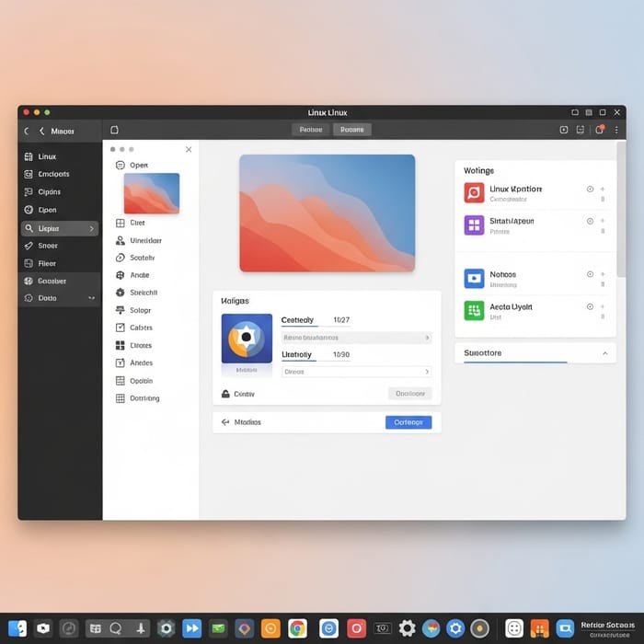Expand the Dotto sidebar item arrow
This screenshot has height=644, width=644.
pyautogui.click(x=91, y=298)
